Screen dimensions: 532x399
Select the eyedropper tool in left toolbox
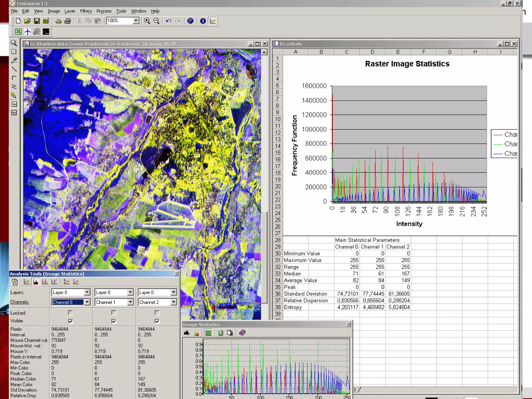coord(14,61)
